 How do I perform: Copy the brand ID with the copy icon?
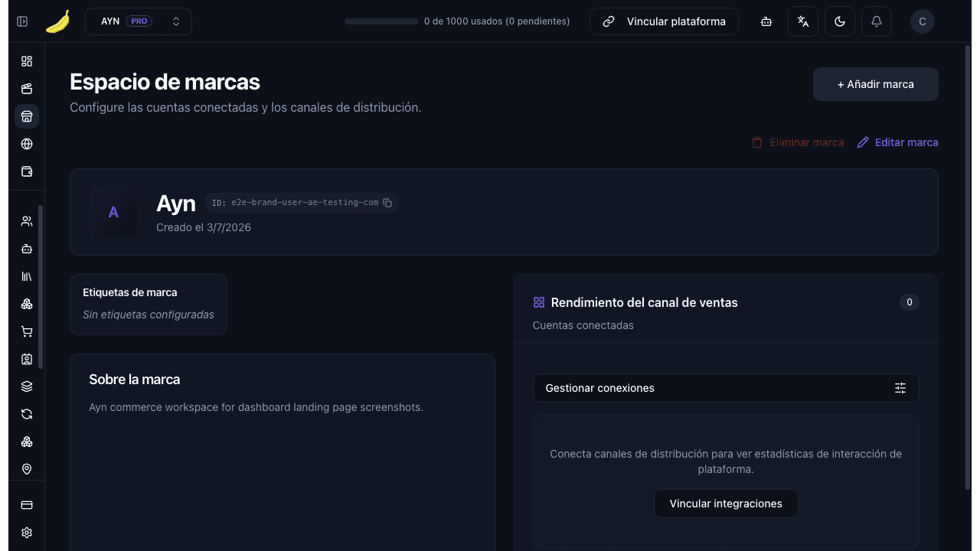387,203
